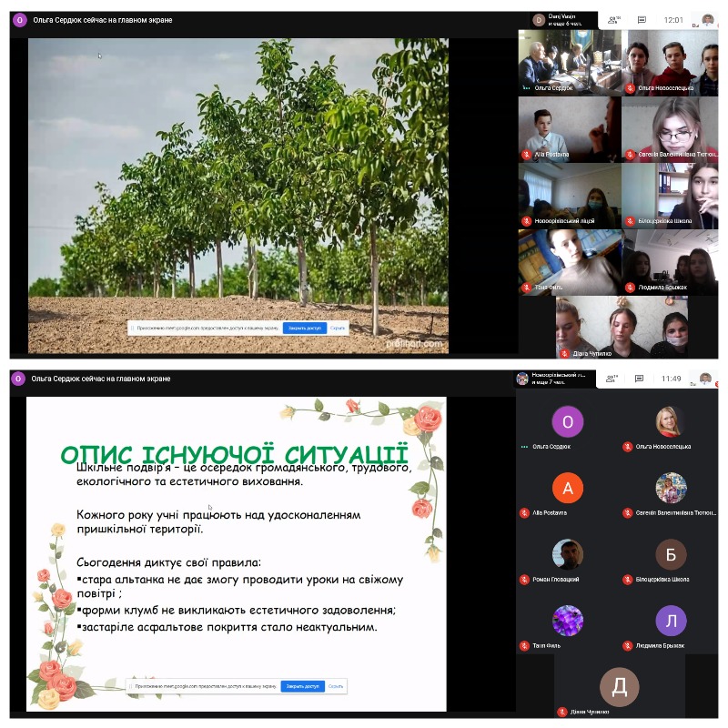
Task: Click Закрыть доступ over the trees photo
Action: (x=305, y=329)
